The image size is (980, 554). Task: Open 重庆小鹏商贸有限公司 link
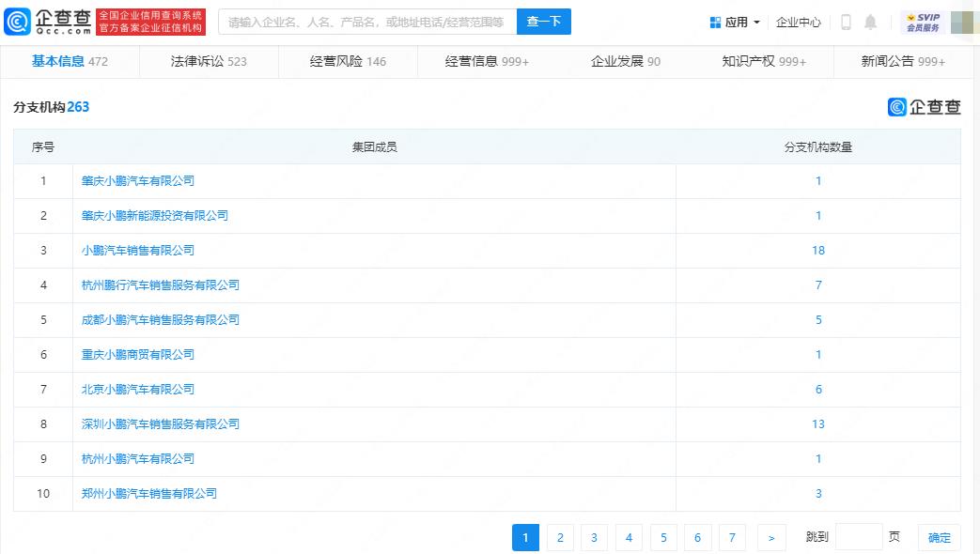click(x=137, y=355)
